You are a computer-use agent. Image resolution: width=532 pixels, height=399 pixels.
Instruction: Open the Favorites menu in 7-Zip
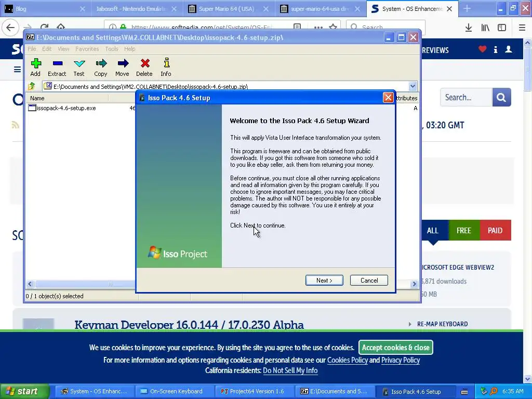[87, 49]
